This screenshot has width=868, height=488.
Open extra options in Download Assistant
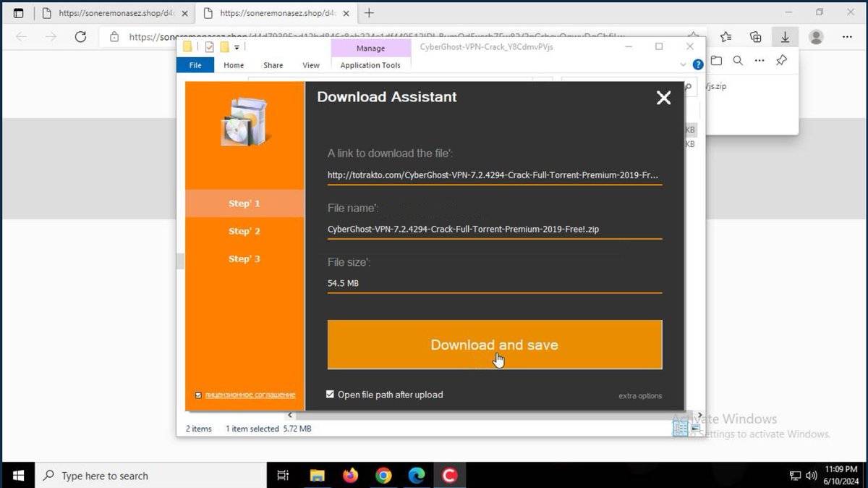click(x=640, y=395)
